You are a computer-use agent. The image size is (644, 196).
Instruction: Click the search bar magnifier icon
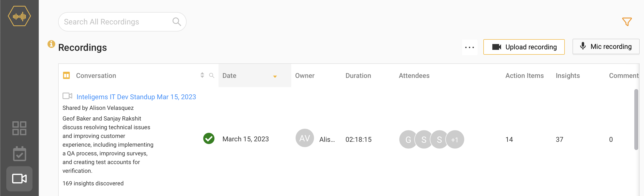(176, 22)
